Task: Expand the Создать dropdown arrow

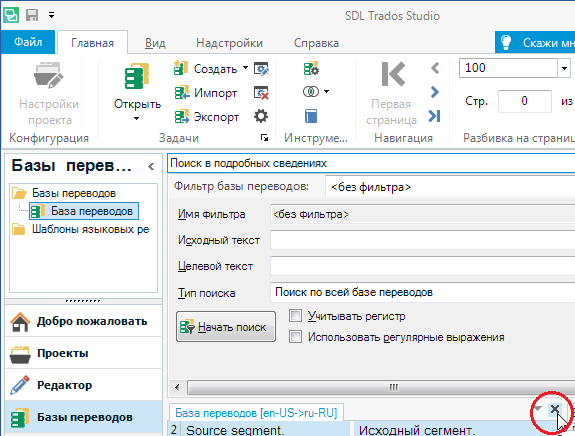Action: pos(245,68)
